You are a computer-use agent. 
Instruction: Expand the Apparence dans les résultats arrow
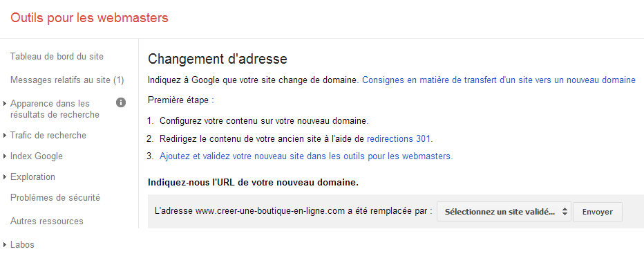pos(5,104)
